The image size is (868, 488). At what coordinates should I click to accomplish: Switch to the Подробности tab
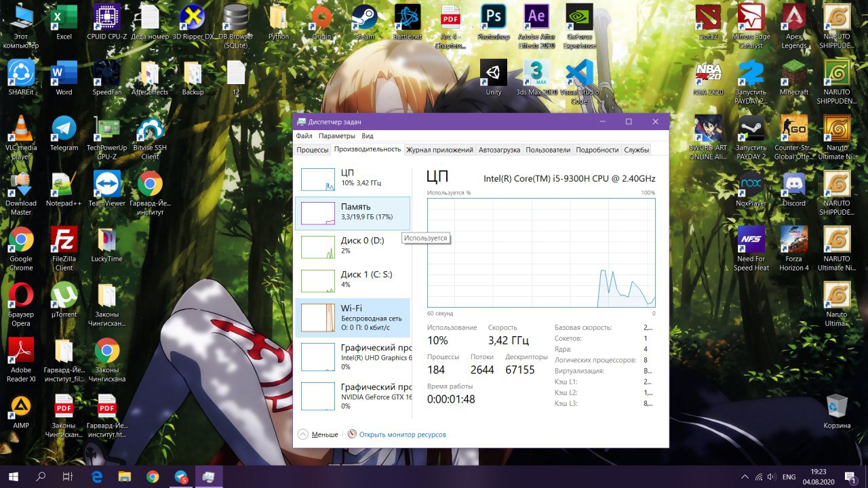tap(597, 150)
